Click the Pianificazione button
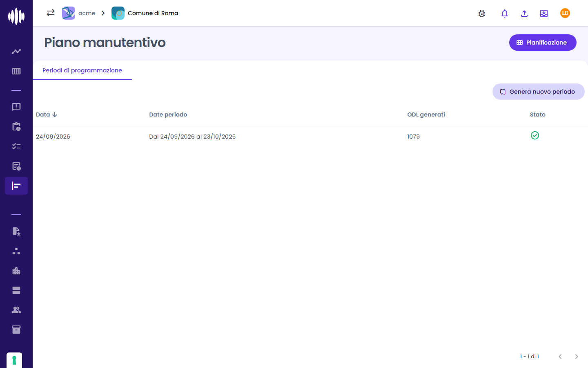Screen dimensions: 588x368 click(543, 43)
